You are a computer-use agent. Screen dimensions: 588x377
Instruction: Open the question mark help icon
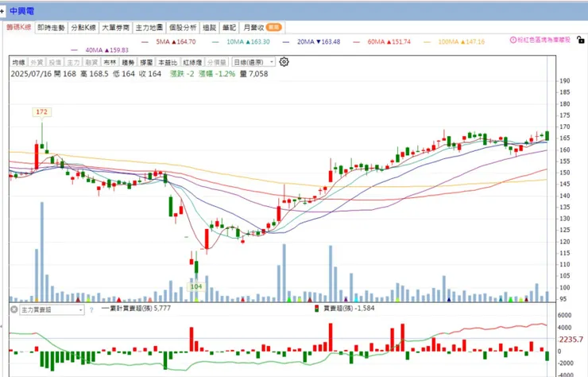click(x=91, y=309)
